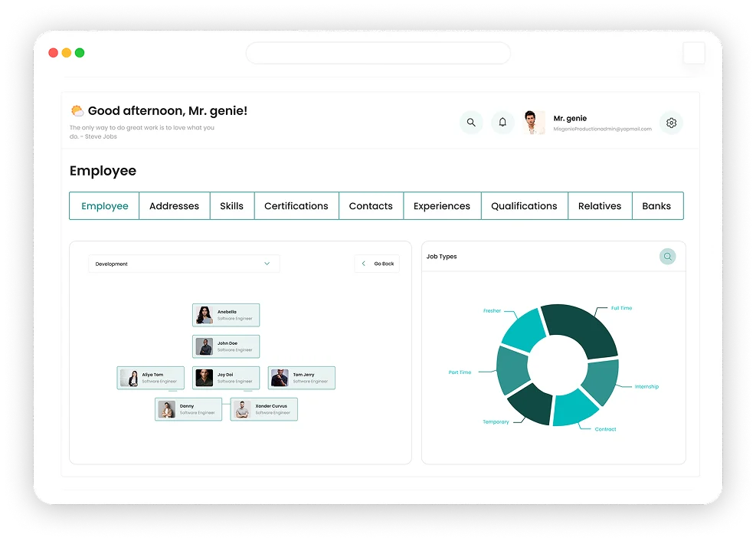Switch to the Skills tab
This screenshot has width=756, height=541.
(231, 206)
